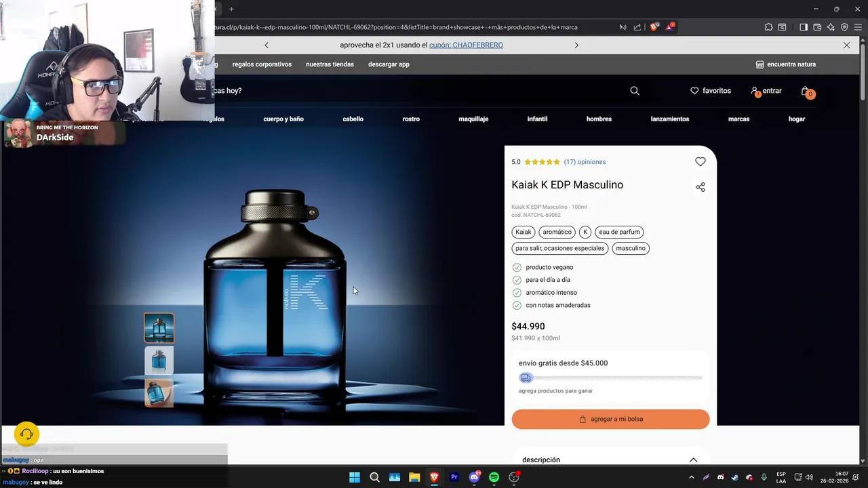Open Spotify from the taskbar

point(494,477)
